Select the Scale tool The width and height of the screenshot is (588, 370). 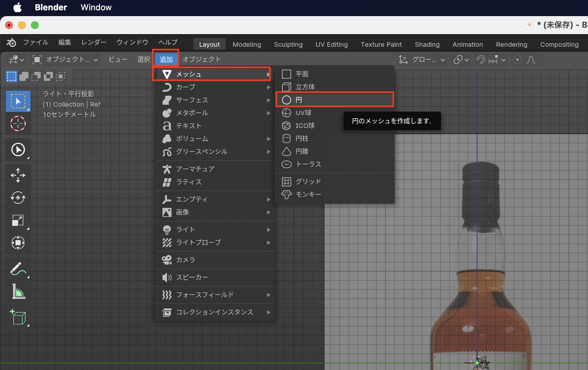(x=18, y=220)
